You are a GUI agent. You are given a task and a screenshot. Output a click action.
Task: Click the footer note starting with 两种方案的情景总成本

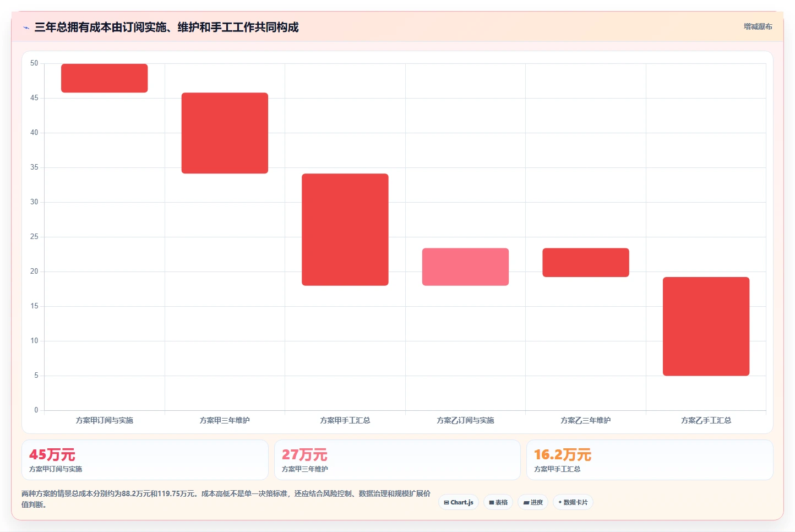(226, 499)
